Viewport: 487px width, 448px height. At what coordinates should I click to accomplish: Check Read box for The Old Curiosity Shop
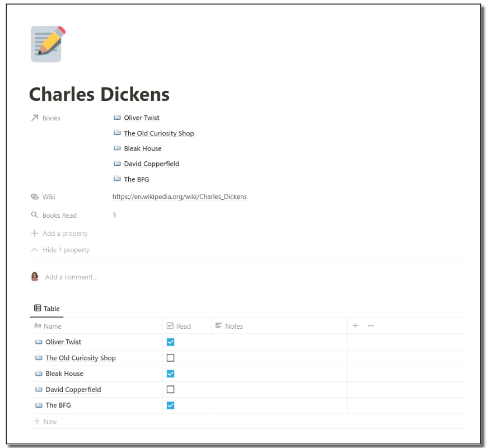click(171, 358)
